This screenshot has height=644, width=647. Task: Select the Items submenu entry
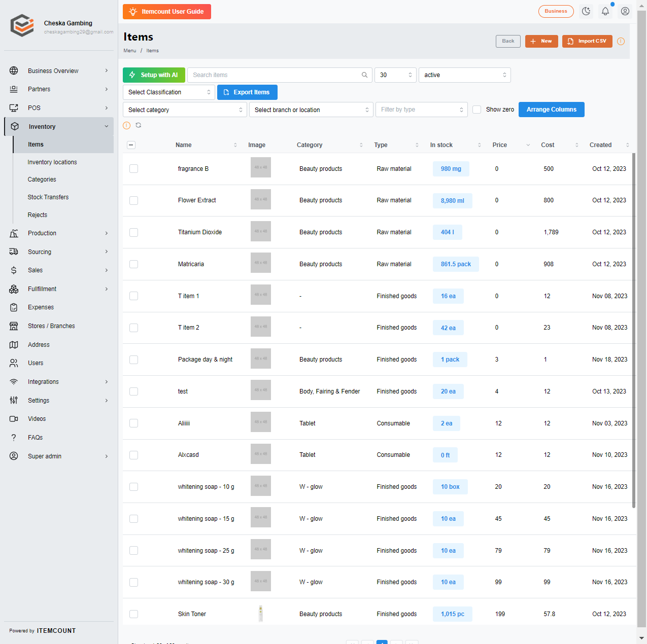click(x=63, y=145)
